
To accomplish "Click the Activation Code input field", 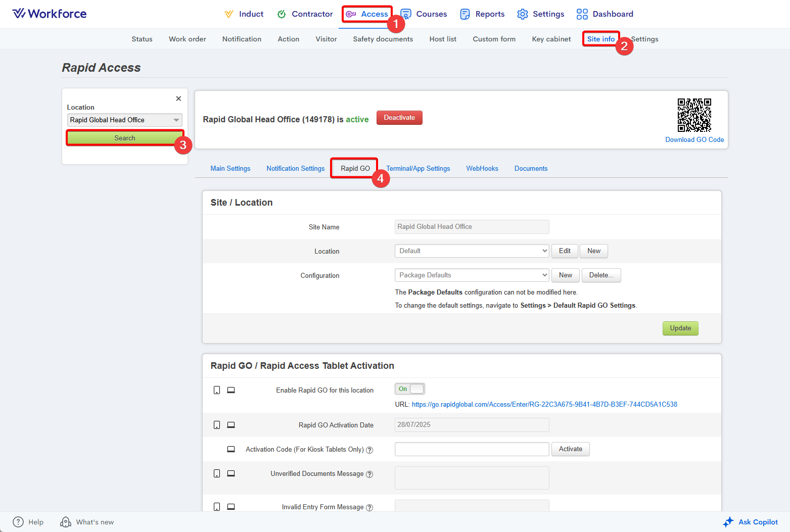I will [x=471, y=449].
